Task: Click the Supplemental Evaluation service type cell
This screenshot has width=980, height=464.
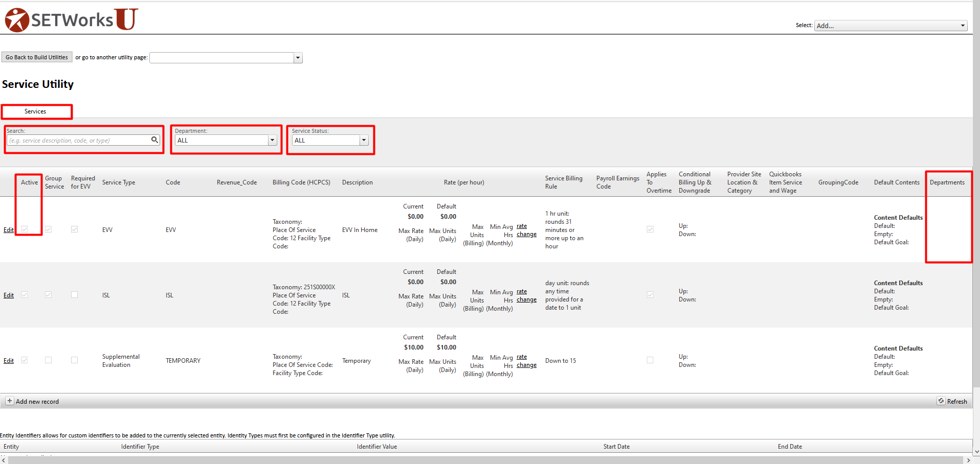Action: 121,361
